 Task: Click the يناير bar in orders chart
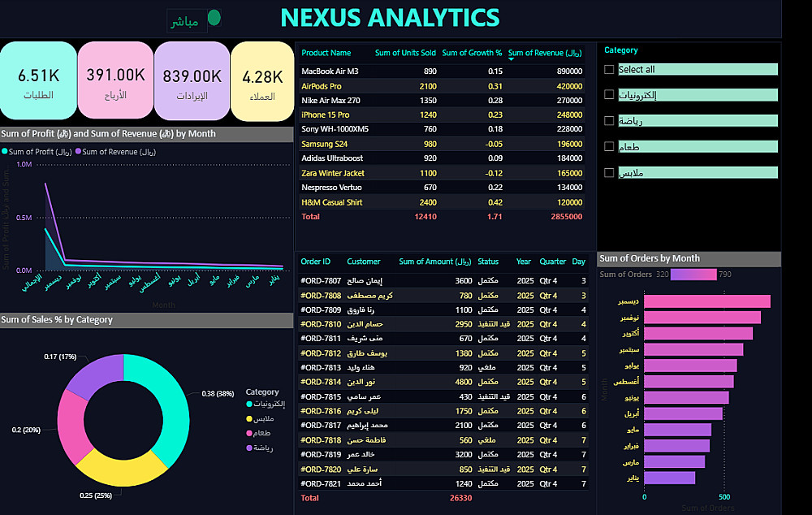coord(669,478)
